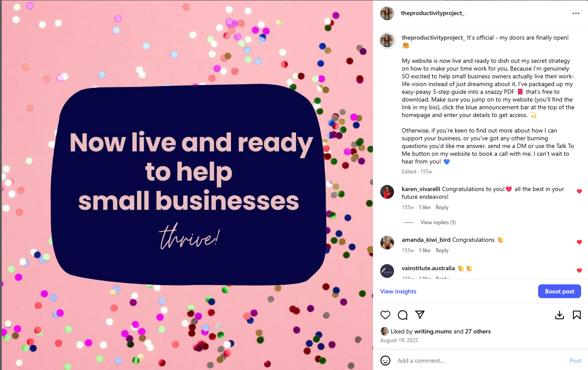The image size is (588, 370).
Task: Open theproductivityproject_ profile picture in header
Action: pyautogui.click(x=387, y=13)
